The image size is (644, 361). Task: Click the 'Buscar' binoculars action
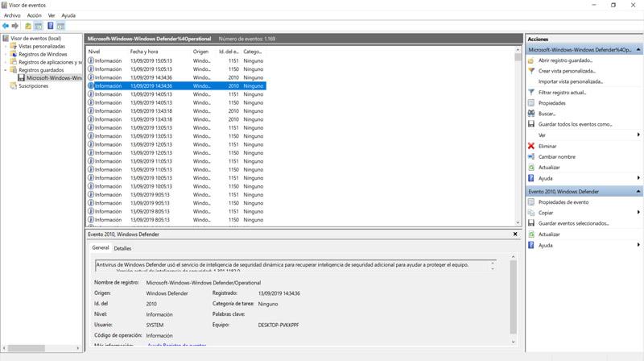point(547,114)
